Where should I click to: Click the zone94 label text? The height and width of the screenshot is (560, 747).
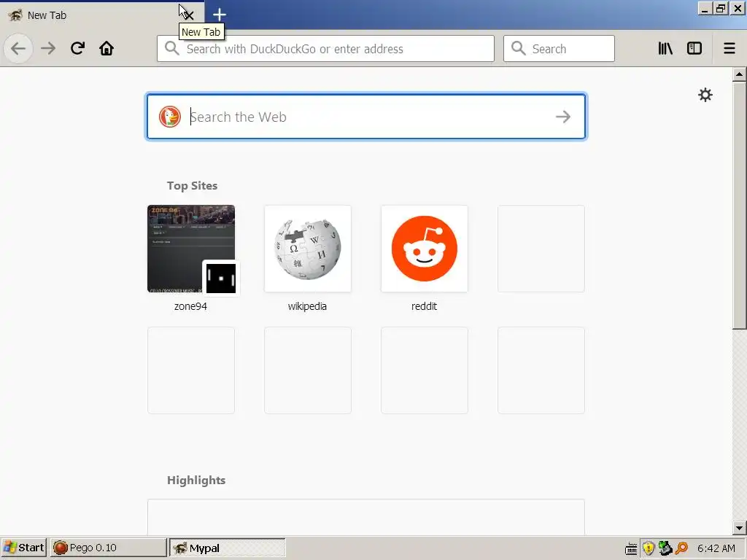click(190, 306)
